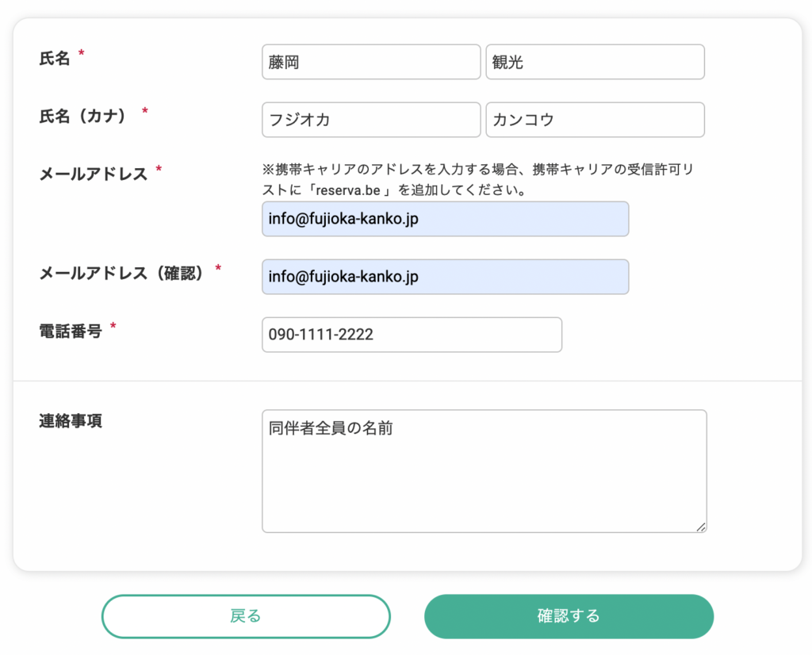Click the 氏名 field label
This screenshot has height=655, width=812.
[x=55, y=58]
